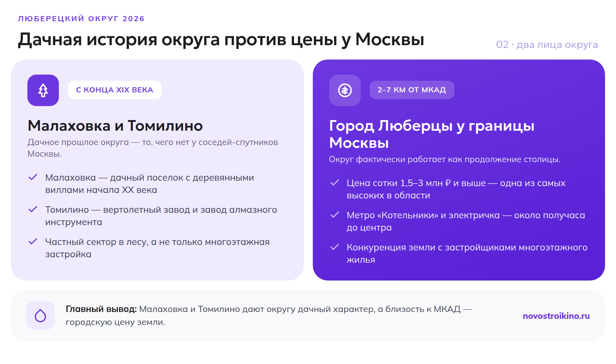
Task: Click the subtitle Округ фактически работает как продолжение
Action: (x=445, y=159)
